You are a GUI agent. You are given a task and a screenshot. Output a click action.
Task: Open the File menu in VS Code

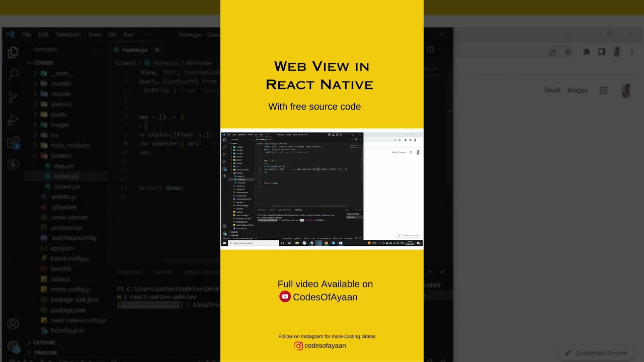click(x=228, y=135)
